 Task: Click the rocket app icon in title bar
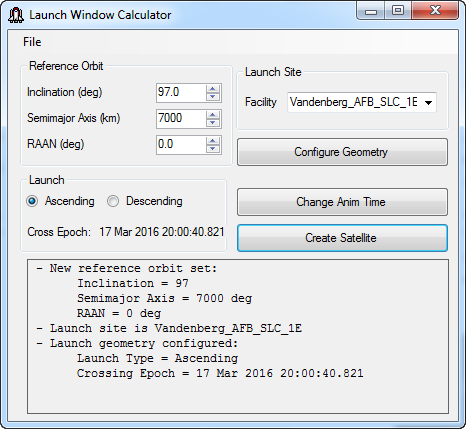(16, 15)
